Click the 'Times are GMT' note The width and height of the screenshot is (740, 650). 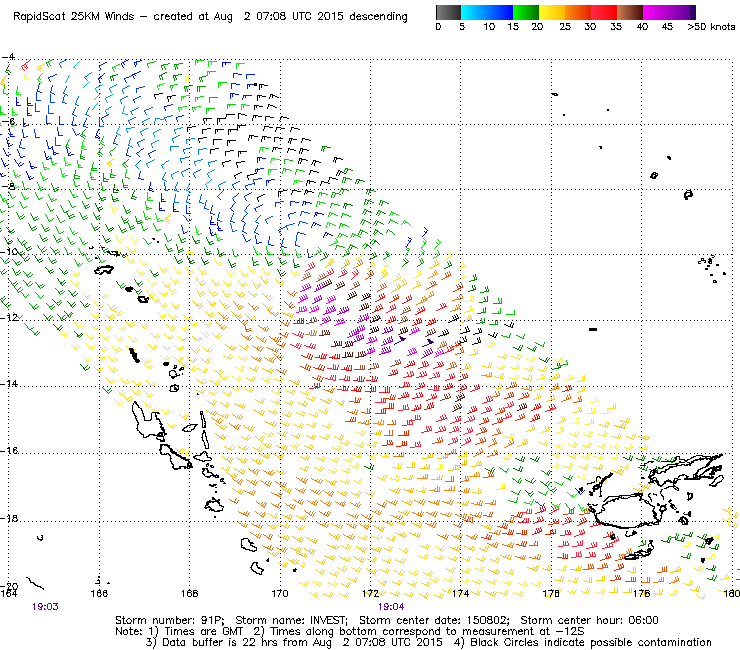point(203,632)
